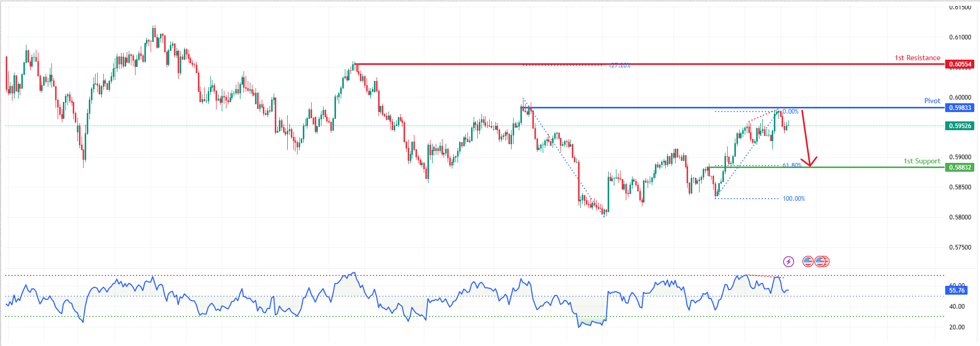
Task: Select the red 1st Resistance horizontal line
Action: pyautogui.click(x=649, y=64)
